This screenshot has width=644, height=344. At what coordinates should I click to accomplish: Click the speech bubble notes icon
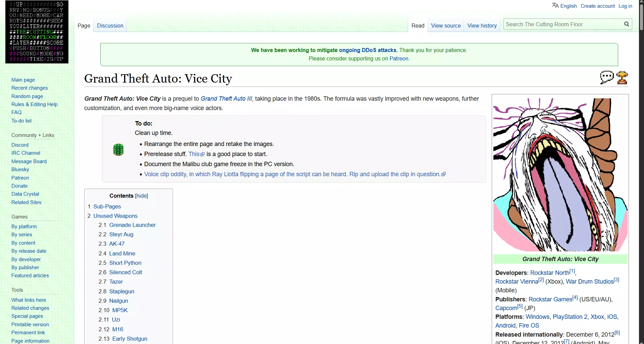[607, 78]
